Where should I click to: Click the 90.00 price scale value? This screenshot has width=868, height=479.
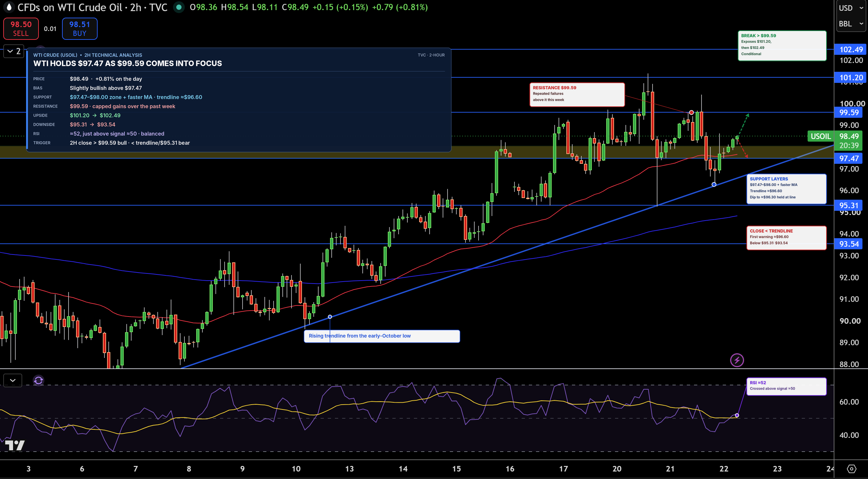[849, 321]
